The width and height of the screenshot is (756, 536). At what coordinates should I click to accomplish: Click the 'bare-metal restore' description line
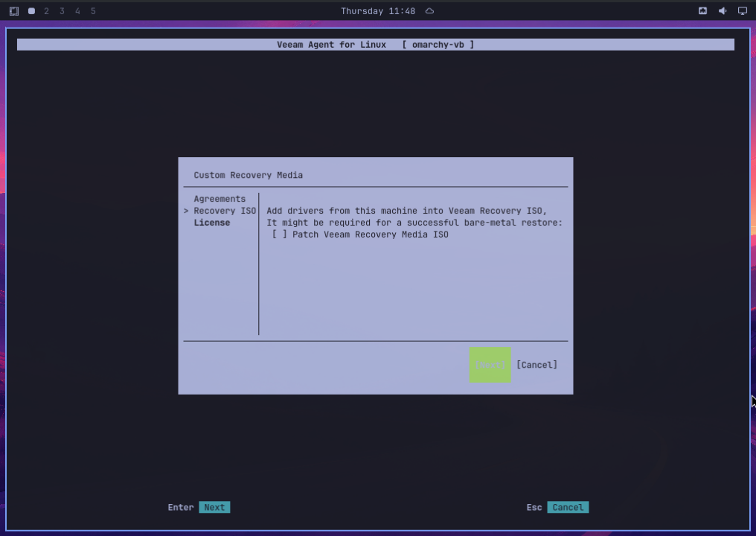click(414, 223)
